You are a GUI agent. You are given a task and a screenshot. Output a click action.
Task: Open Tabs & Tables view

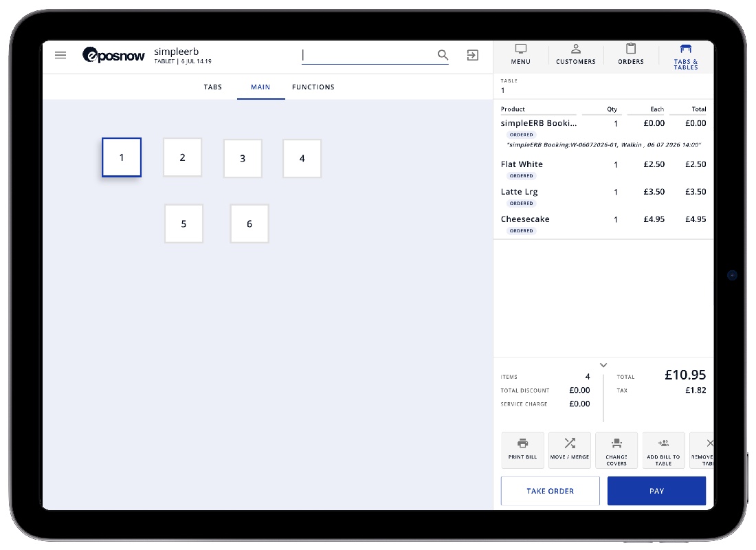686,57
